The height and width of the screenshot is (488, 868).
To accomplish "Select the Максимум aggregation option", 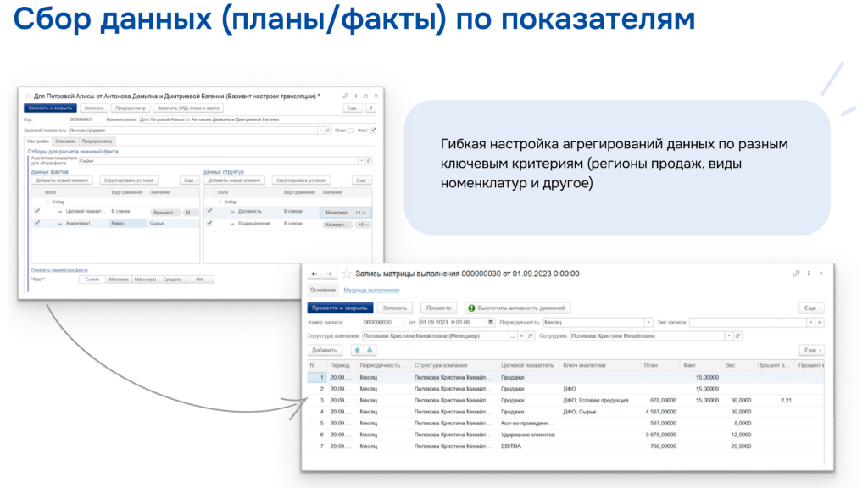I will 146,280.
